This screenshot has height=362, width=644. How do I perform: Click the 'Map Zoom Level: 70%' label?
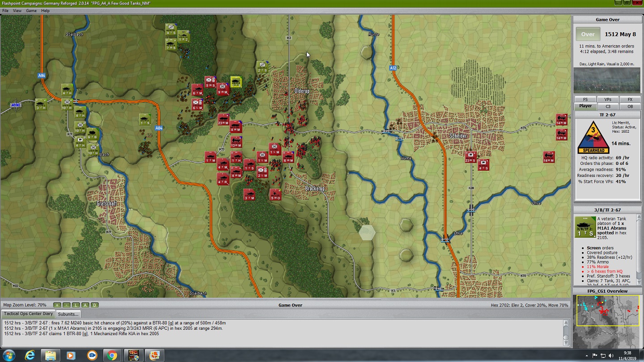pos(25,305)
